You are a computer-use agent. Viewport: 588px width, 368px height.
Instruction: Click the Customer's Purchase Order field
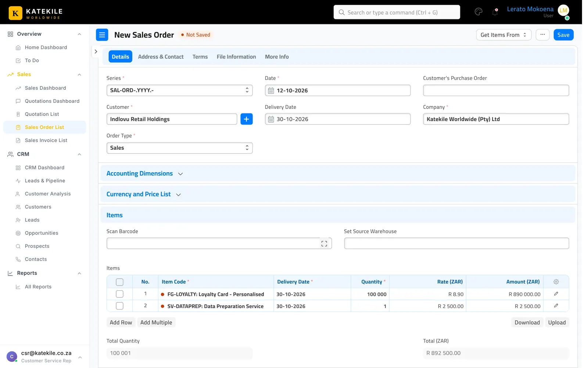click(496, 91)
